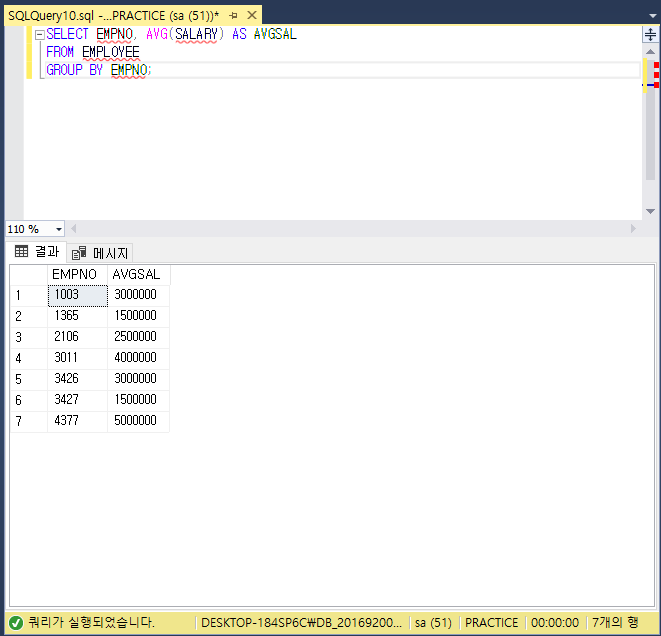Screen dimensions: 661x636
Task: Select AVGSAL value 4000000
Action: [x=138, y=359]
